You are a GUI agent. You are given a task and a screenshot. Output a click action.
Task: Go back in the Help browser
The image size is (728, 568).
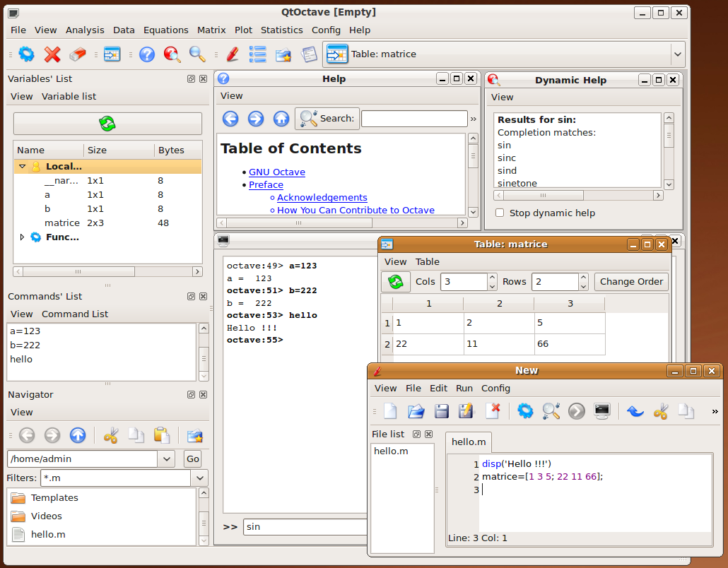point(230,119)
